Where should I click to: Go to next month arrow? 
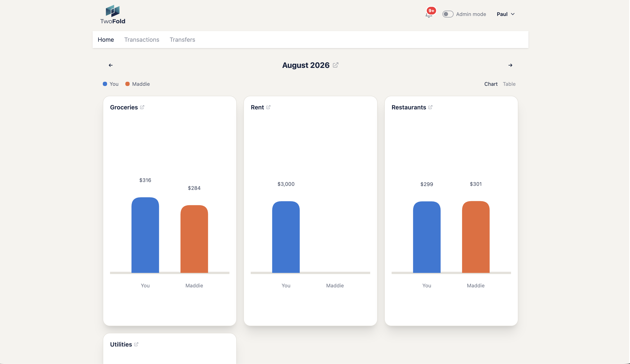(x=510, y=65)
